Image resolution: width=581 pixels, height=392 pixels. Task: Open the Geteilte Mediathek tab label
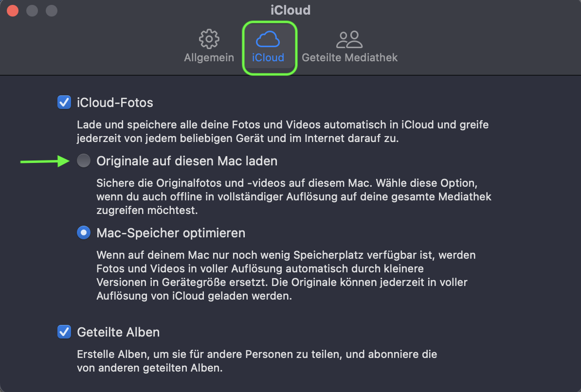point(349,57)
